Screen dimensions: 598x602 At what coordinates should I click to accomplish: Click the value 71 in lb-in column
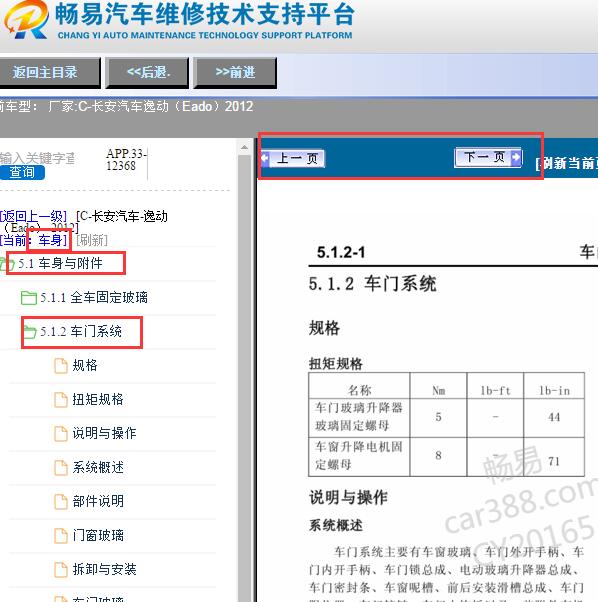554,461
